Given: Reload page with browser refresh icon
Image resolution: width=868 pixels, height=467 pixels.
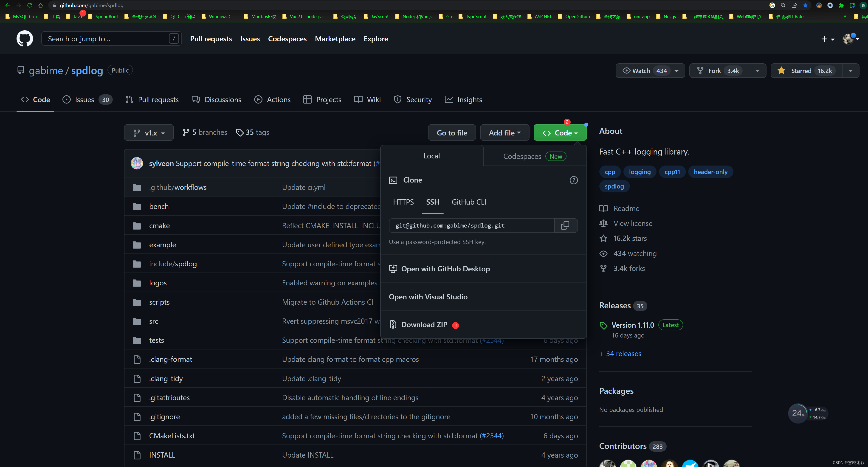Looking at the screenshot, I should coord(30,5).
